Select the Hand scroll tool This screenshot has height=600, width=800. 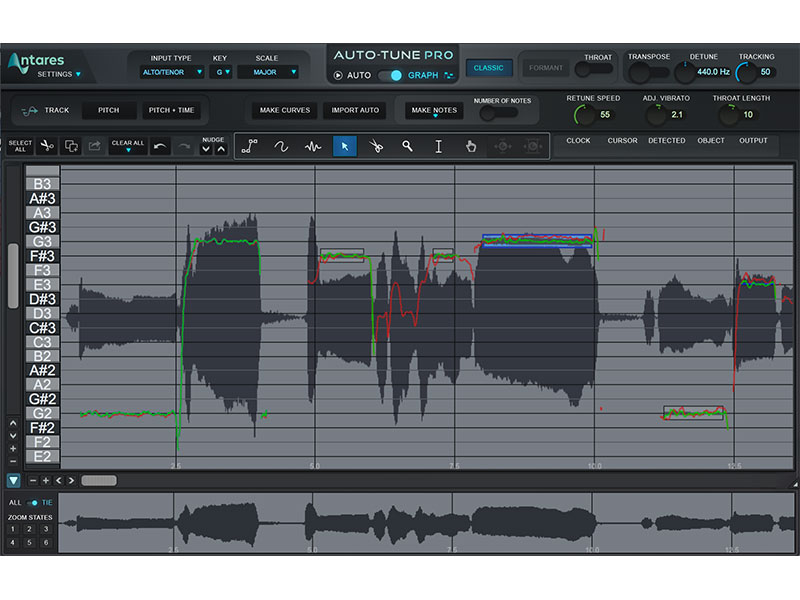[x=470, y=146]
